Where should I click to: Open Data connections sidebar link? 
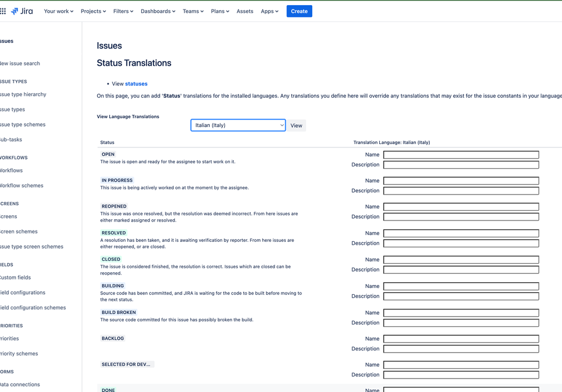click(20, 384)
